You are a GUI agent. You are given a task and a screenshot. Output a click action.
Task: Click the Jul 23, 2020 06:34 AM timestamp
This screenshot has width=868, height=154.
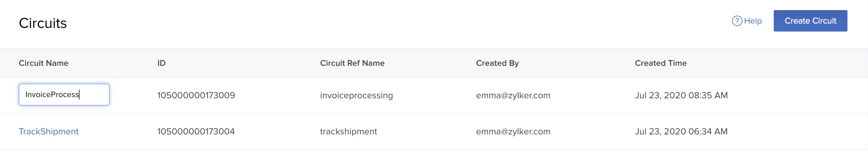681,131
